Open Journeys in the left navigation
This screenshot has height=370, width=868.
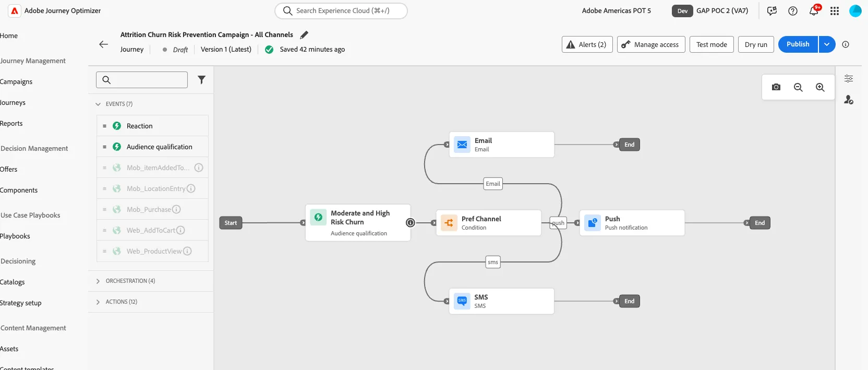point(13,103)
